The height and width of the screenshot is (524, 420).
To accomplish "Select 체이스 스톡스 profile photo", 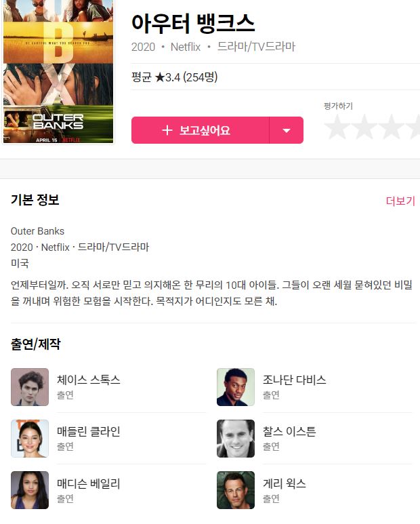I will (x=30, y=387).
